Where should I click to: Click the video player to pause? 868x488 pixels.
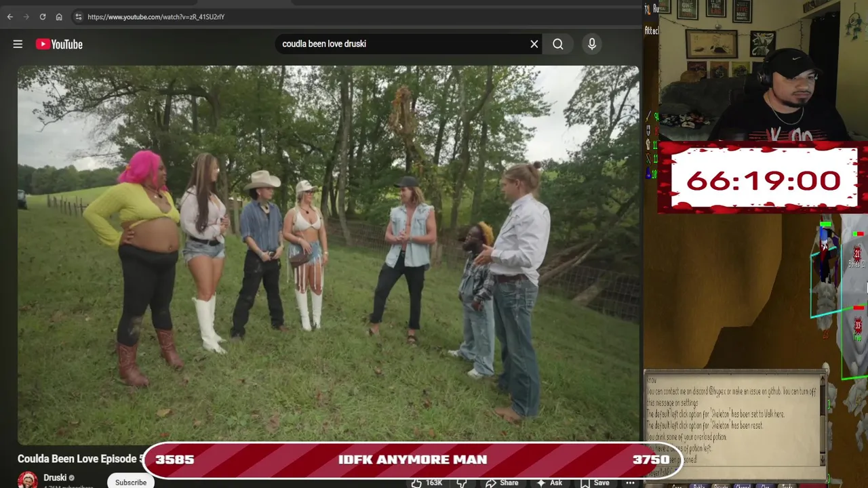[x=328, y=254]
